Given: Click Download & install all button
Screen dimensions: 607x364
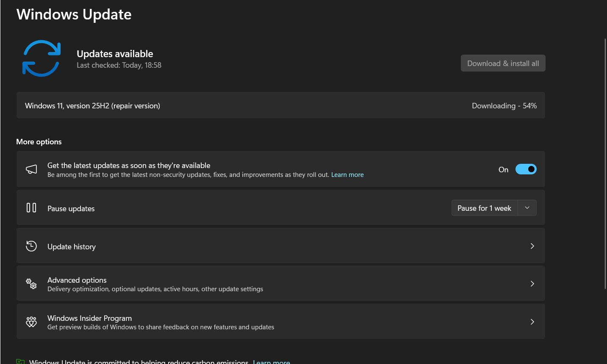Looking at the screenshot, I should click(x=503, y=63).
